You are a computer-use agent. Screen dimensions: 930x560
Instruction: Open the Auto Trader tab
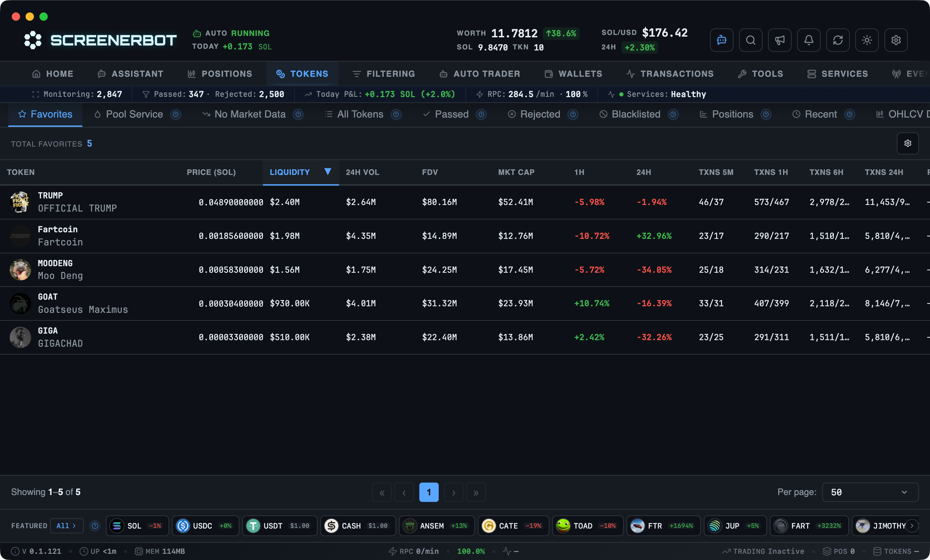479,74
